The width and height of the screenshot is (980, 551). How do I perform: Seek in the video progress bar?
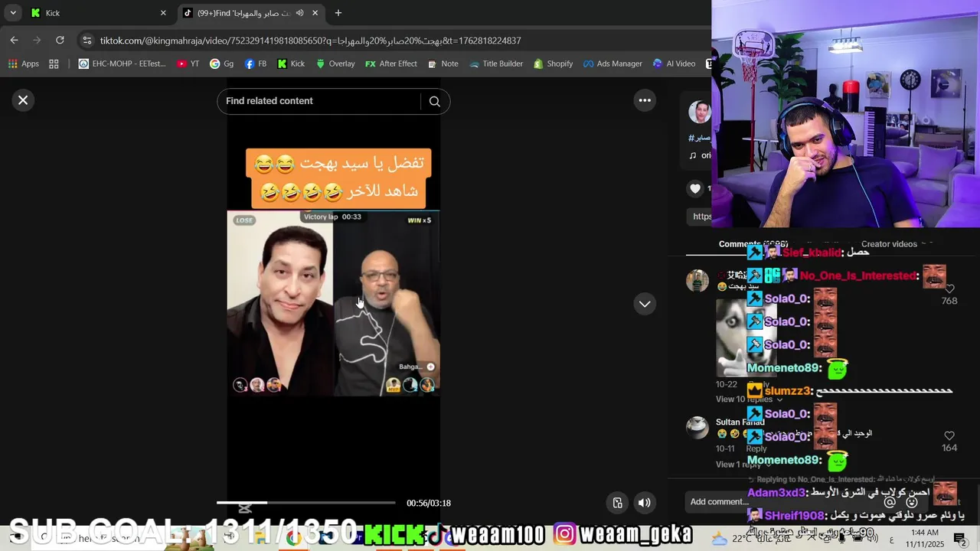point(305,503)
